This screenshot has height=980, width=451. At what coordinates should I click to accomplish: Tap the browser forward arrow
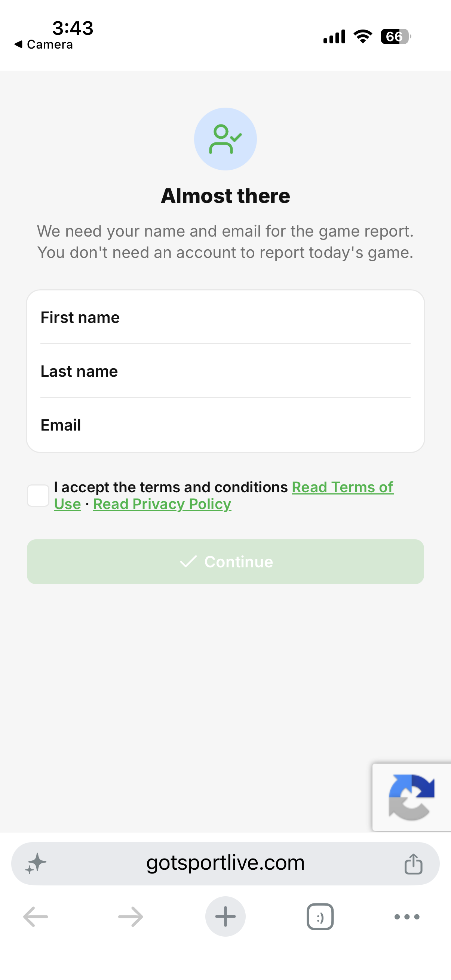click(x=131, y=917)
